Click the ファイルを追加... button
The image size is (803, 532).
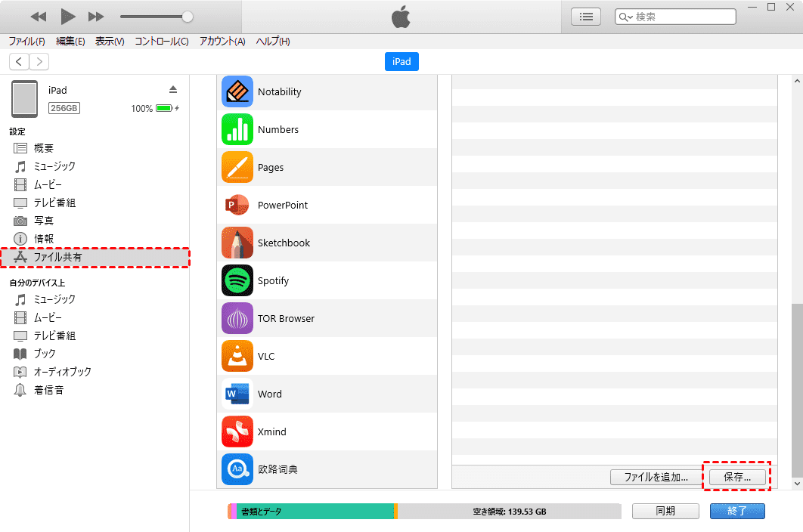pos(656,477)
